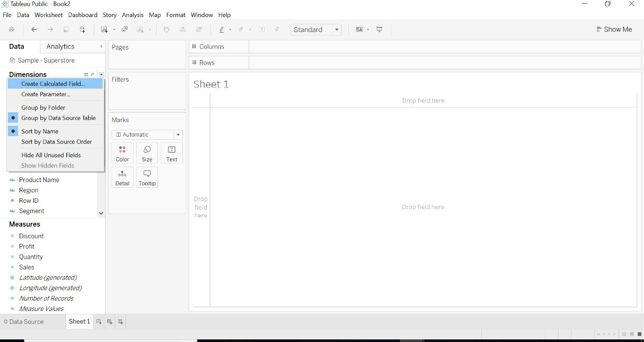Click the Show/Hide Cards toolbar icon
Screen dimensions: 644x342
[x=359, y=29]
